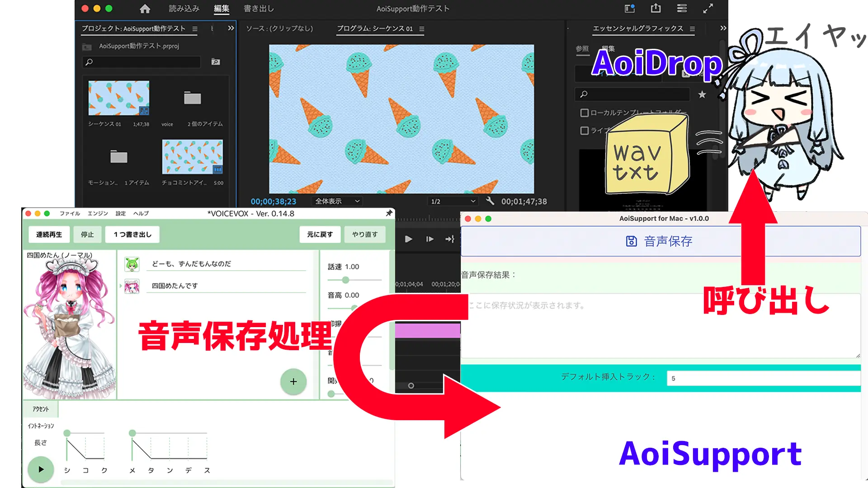
Task: Click the デフォルト挿入トラック input field
Action: pos(764,379)
